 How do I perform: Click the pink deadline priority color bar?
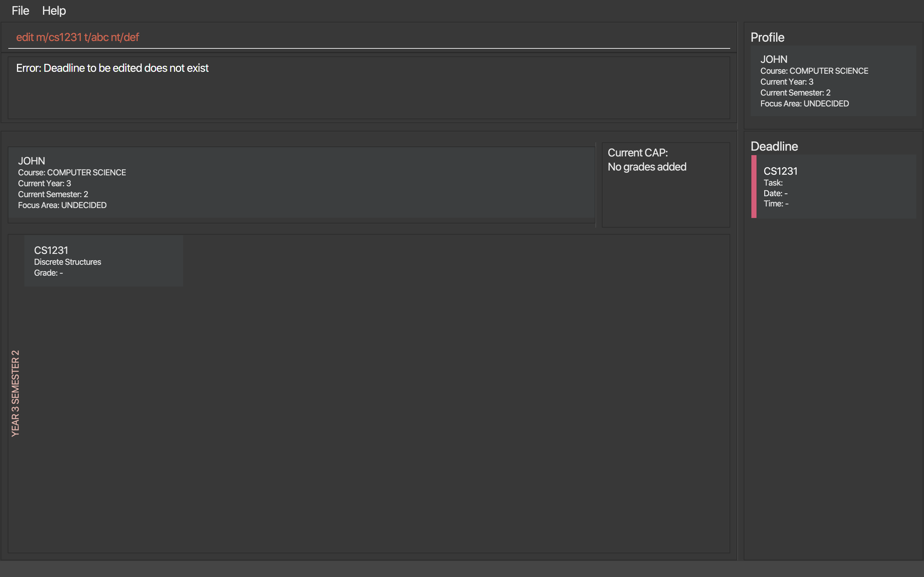754,187
